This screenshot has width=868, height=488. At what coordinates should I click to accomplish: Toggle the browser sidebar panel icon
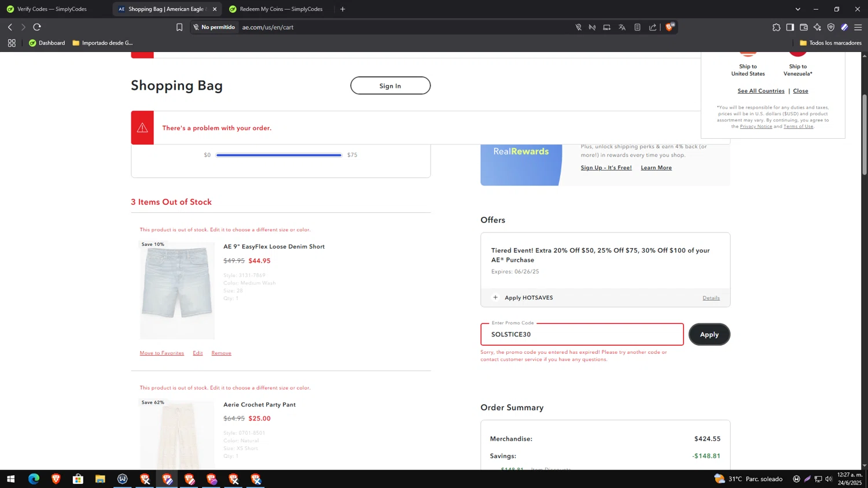coord(790,27)
